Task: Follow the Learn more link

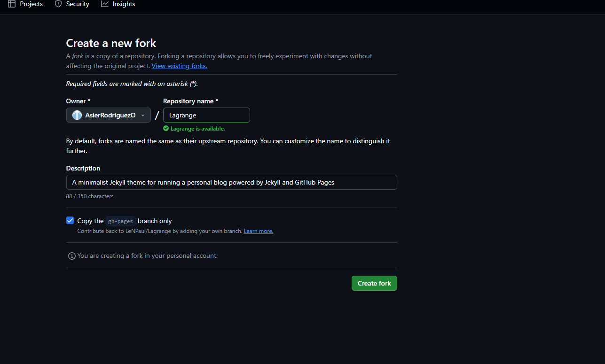Action: [x=258, y=231]
